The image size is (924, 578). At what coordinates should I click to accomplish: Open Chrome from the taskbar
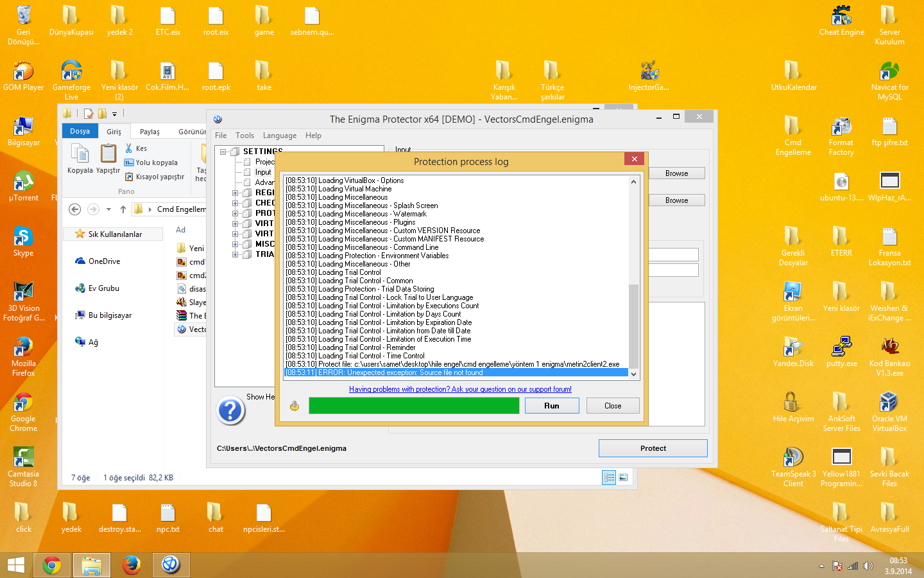(52, 565)
